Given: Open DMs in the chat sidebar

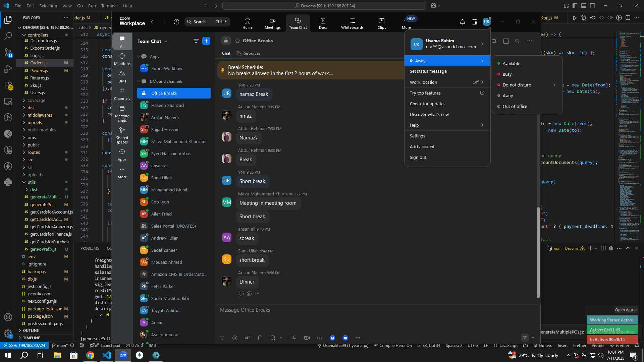Looking at the screenshot, I should coord(122,77).
